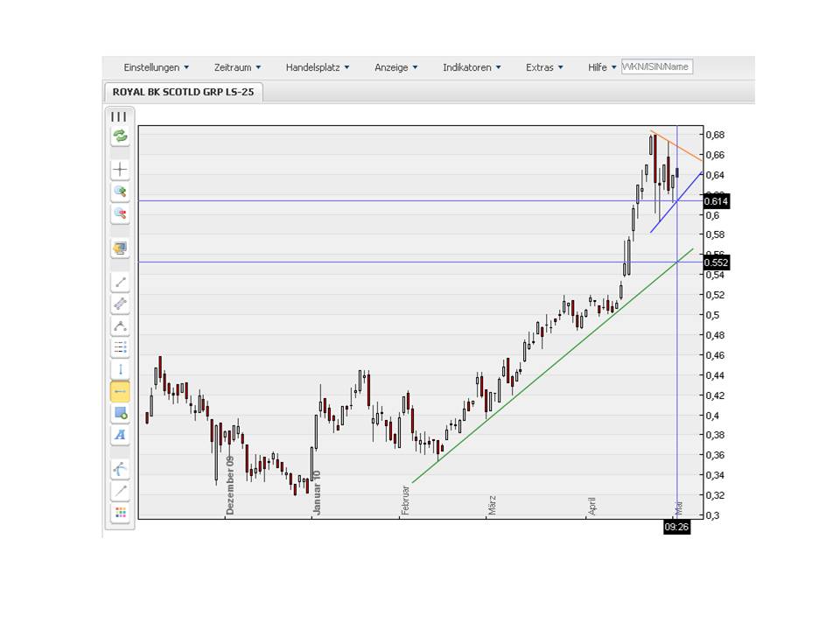The height and width of the screenshot is (630, 840).
Task: Select the ROYAL BK SCOTLD GRP LS-25 tab
Action: (183, 89)
